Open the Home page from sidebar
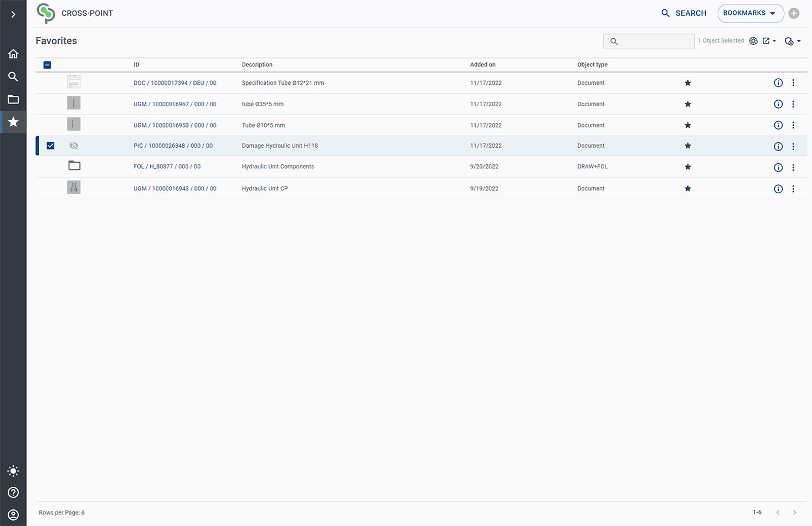812x526 pixels. [x=13, y=54]
